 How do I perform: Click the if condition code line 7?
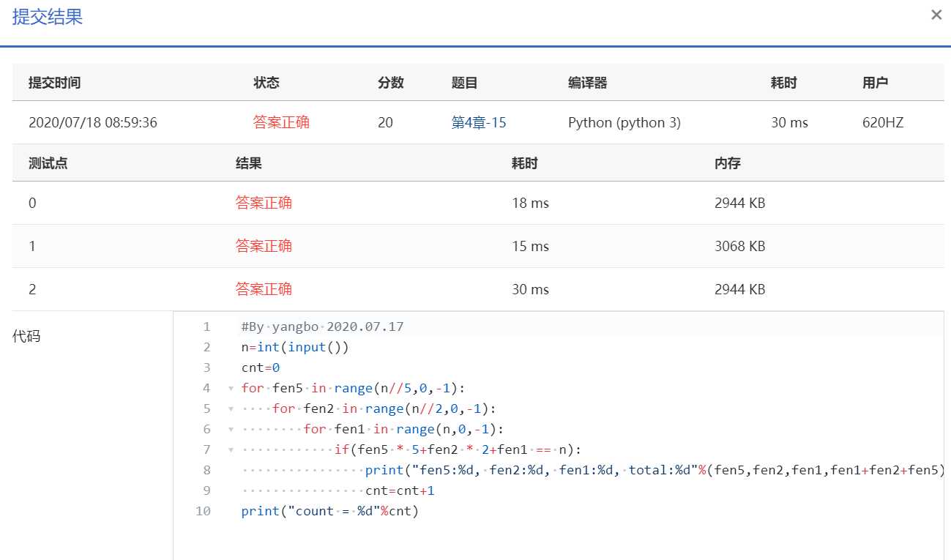(458, 449)
